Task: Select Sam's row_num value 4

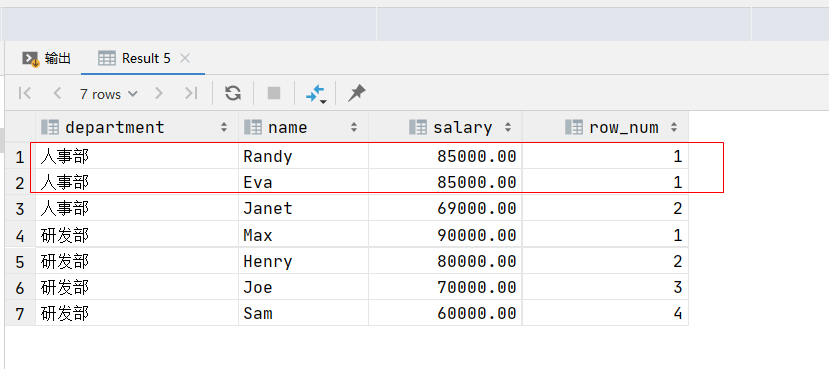Action: (x=605, y=313)
